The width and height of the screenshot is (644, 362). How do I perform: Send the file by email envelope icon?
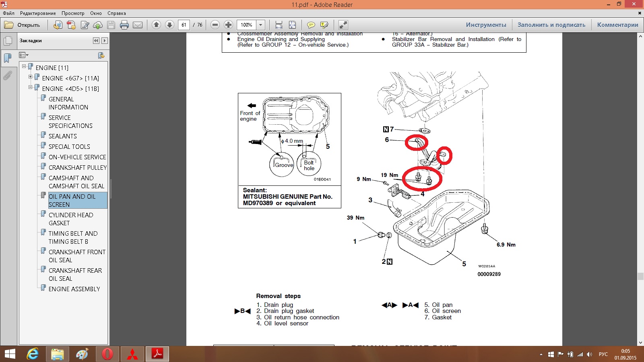pos(138,25)
